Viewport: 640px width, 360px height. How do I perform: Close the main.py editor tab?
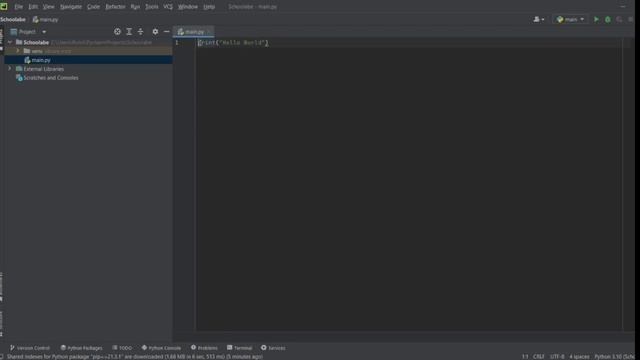point(209,31)
